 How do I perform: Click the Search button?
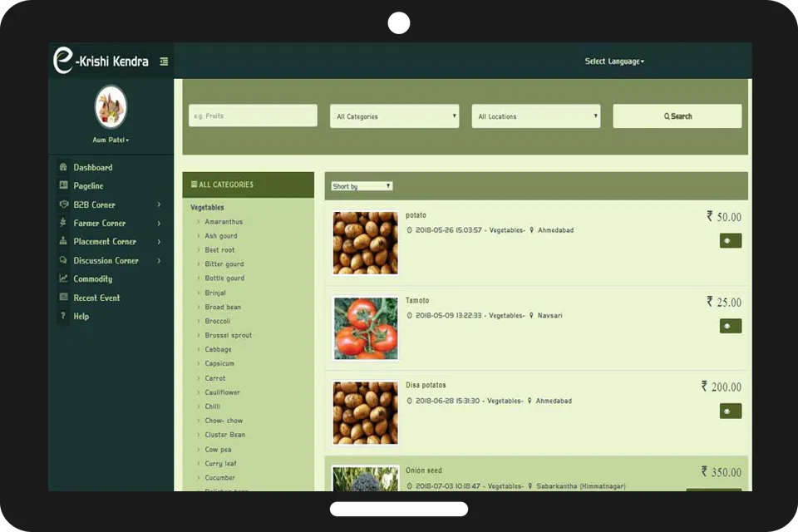click(x=677, y=116)
